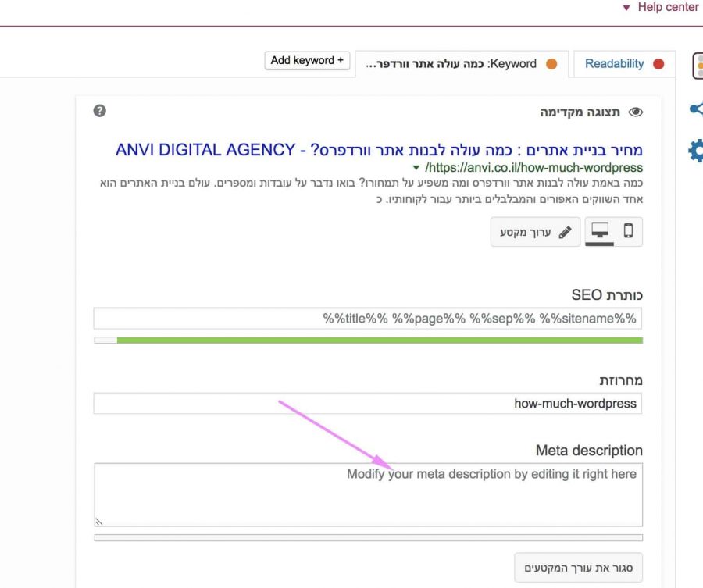Click the traffic light icon in sidebar
This screenshot has width=703, height=588.
pos(698,66)
